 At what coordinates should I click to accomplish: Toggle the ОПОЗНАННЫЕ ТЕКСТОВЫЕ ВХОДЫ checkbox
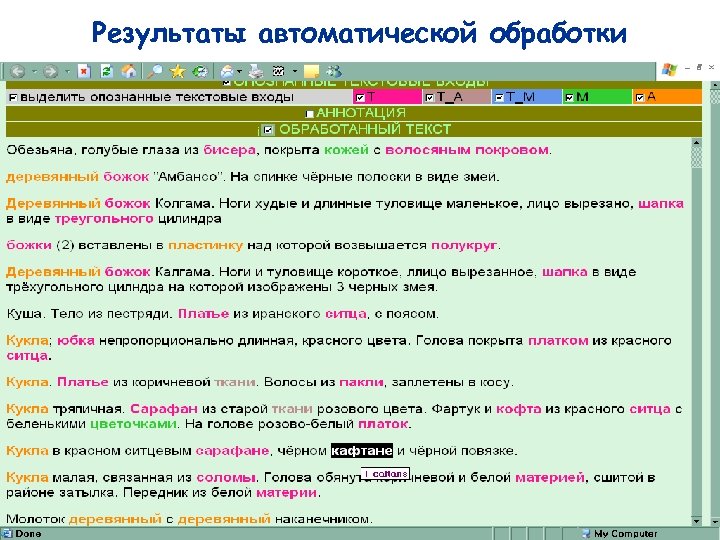[226, 83]
